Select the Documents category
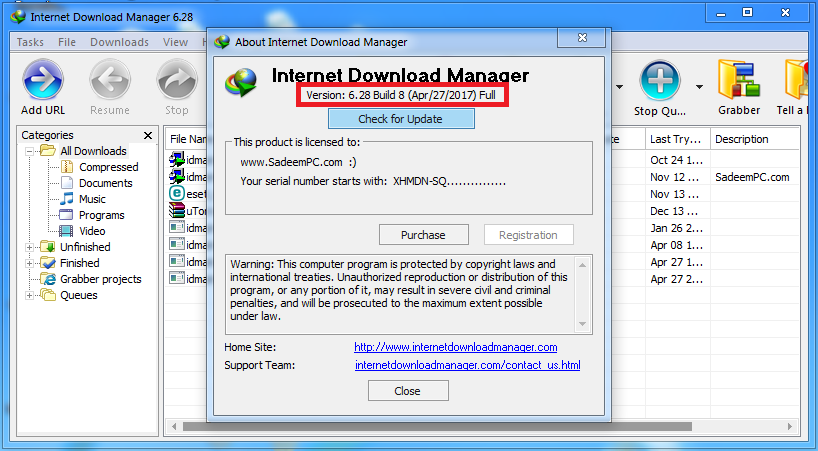The height and width of the screenshot is (451, 818). click(106, 183)
